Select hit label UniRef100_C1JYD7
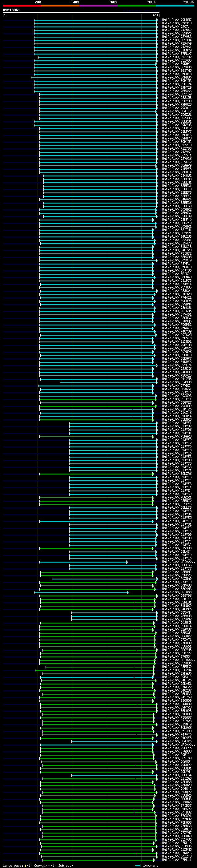This screenshot has width=197, height=868. [177, 426]
